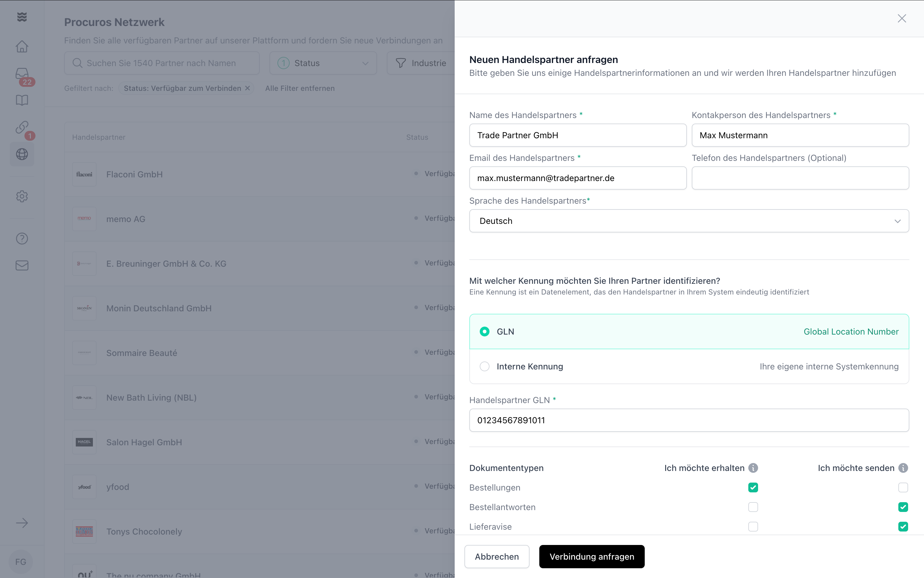
Task: Select the globe network icon in the sidebar
Action: 22,154
